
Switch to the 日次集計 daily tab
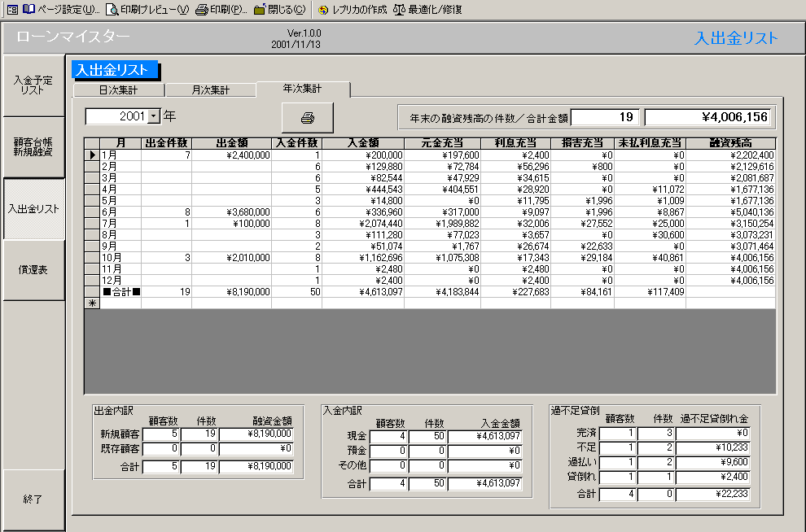point(119,90)
